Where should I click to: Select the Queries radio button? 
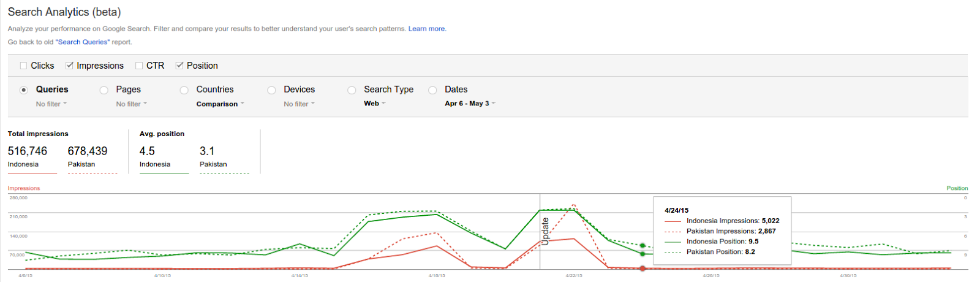pyautogui.click(x=24, y=90)
